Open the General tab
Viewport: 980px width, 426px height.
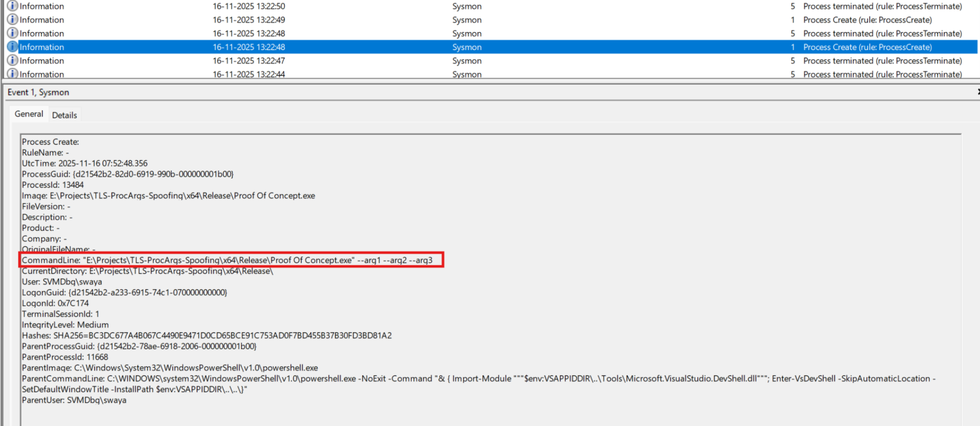[29, 114]
